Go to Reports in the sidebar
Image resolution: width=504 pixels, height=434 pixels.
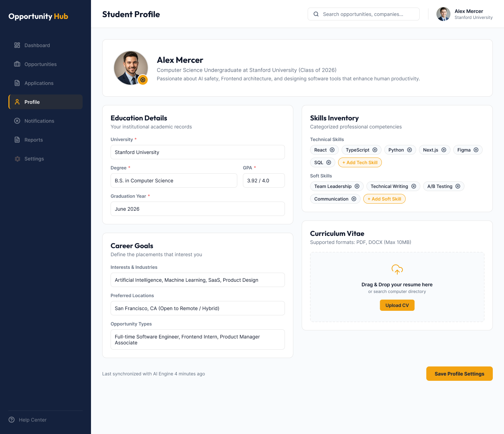coord(45,140)
